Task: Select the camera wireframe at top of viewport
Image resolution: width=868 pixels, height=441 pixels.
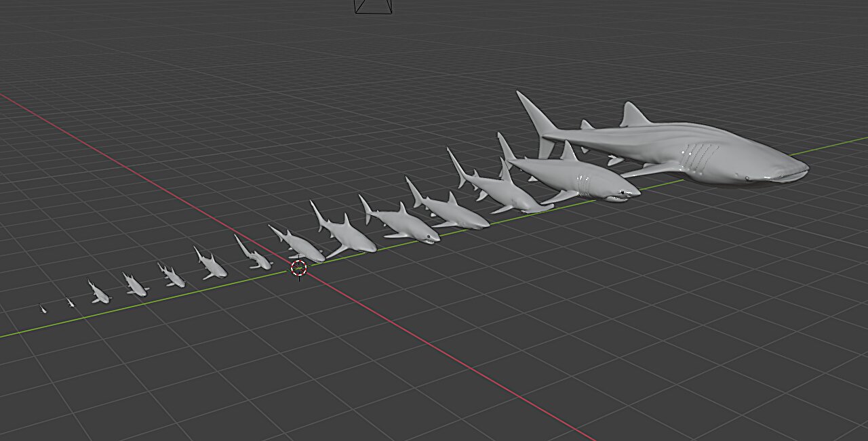Action: point(373,6)
